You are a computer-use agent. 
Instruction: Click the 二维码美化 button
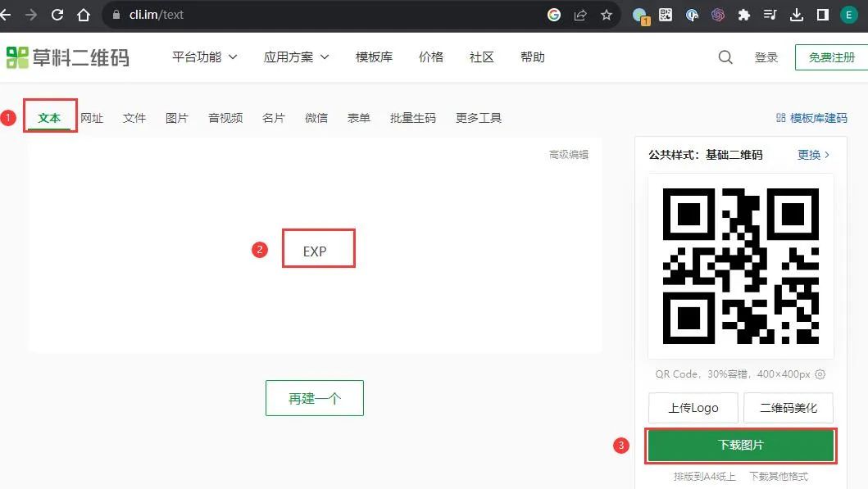click(x=788, y=408)
